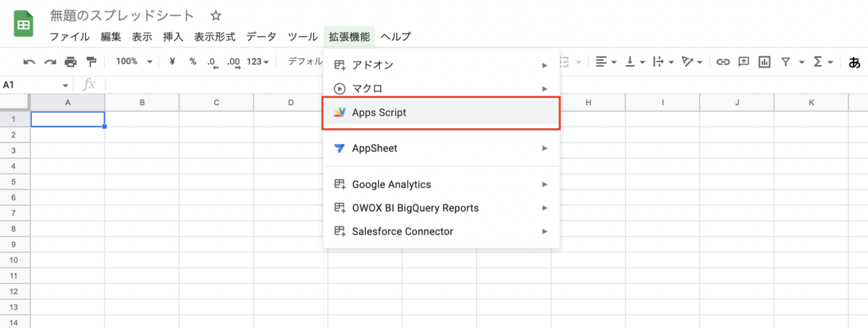Select column J header
868x328 pixels.
coord(736,102)
